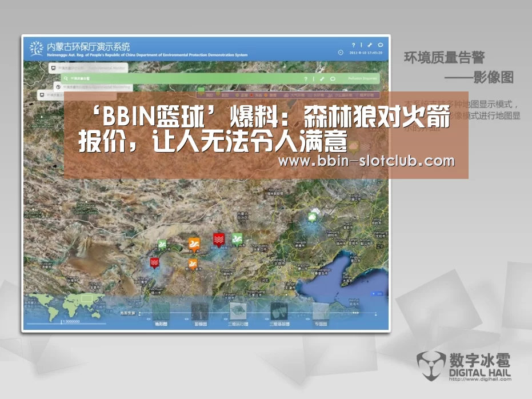Toggle the eye icon for 专题图

click(x=308, y=319)
